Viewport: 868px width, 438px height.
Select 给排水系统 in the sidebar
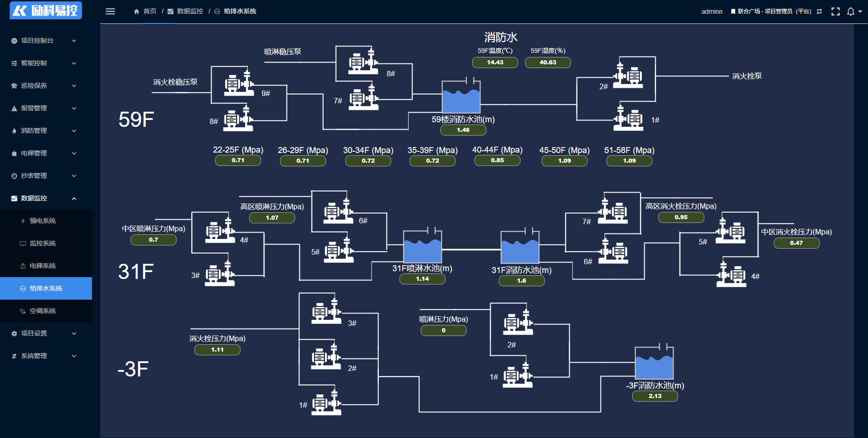pos(46,288)
